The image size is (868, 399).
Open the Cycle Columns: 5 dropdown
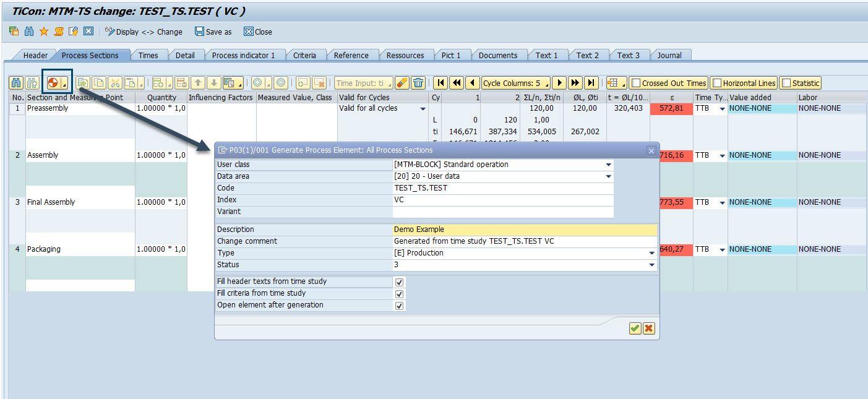(515, 83)
